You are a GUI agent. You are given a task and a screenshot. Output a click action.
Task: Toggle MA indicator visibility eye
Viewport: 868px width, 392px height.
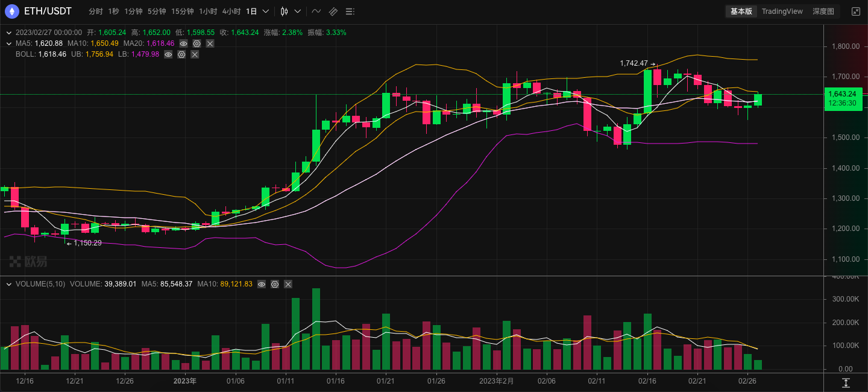pos(183,43)
